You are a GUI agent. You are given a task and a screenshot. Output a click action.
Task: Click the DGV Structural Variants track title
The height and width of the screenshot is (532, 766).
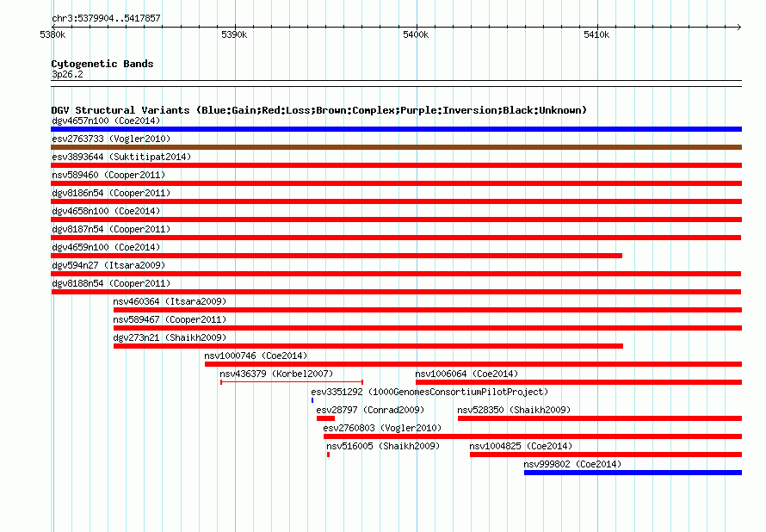[x=319, y=110]
